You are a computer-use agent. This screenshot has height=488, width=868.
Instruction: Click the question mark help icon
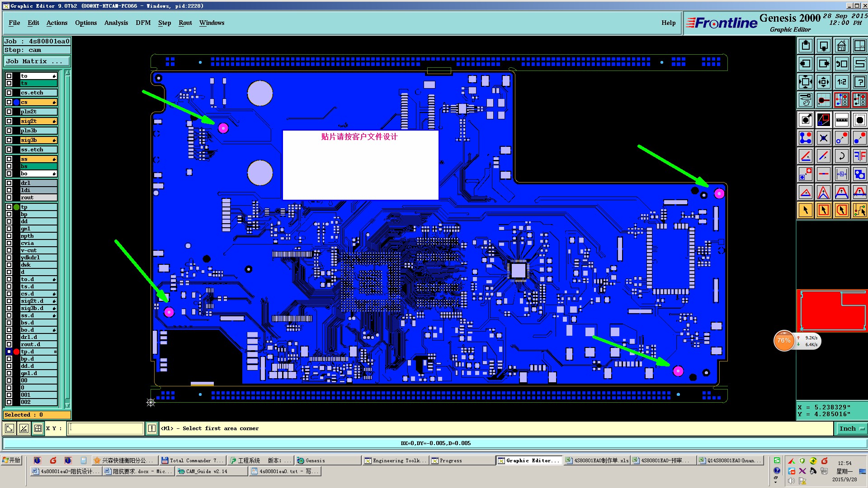click(860, 82)
